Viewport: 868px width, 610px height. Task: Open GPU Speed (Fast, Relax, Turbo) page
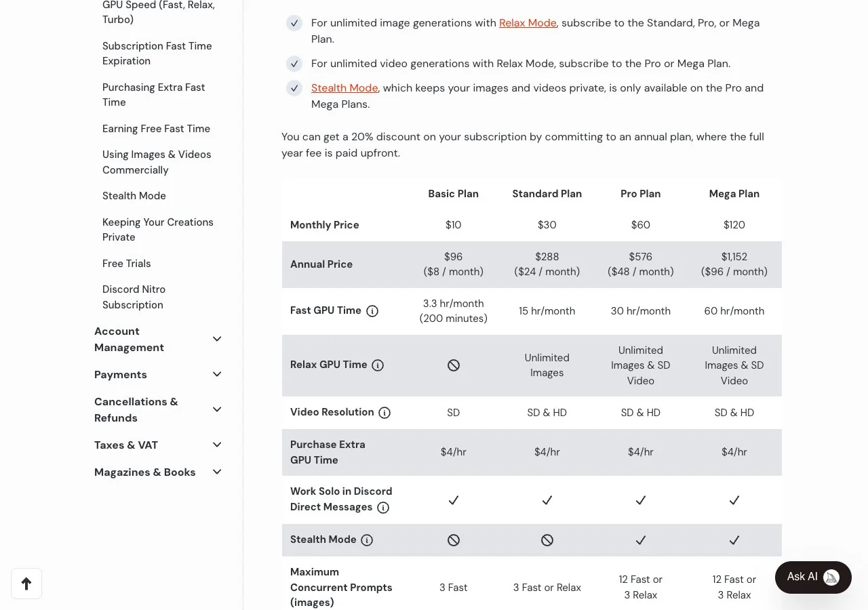pos(159,12)
